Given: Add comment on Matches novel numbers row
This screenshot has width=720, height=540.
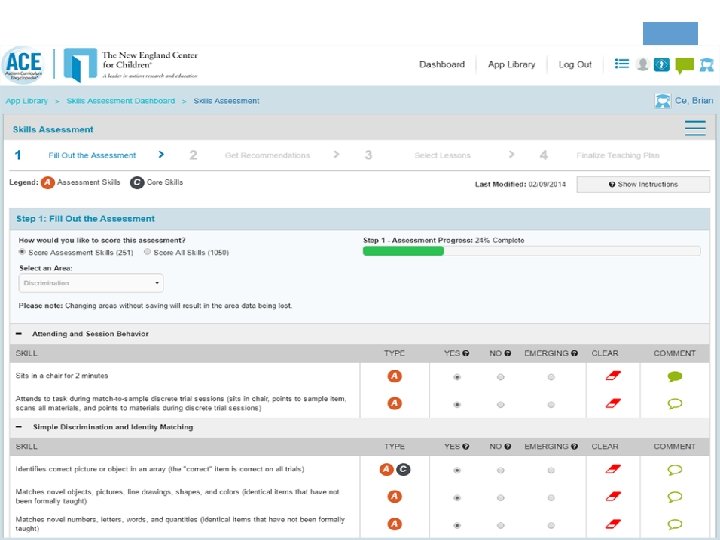Looking at the screenshot, I should coord(675,524).
